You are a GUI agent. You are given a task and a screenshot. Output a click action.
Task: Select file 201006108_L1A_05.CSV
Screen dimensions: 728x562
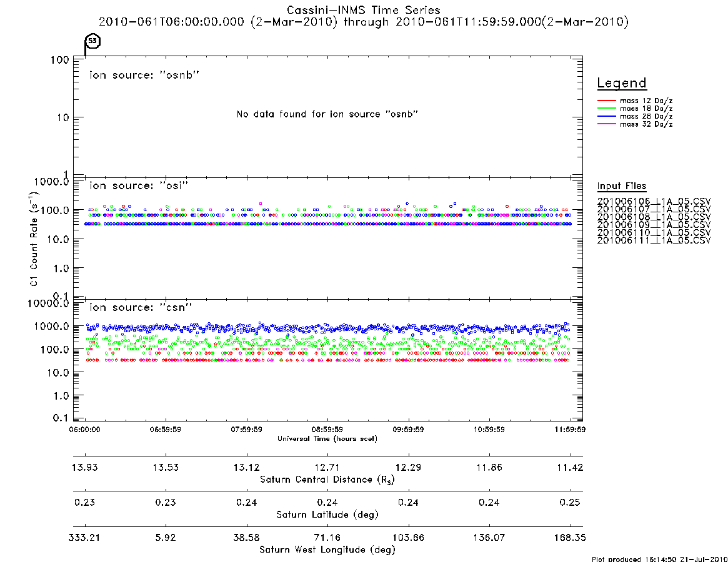pyautogui.click(x=654, y=217)
